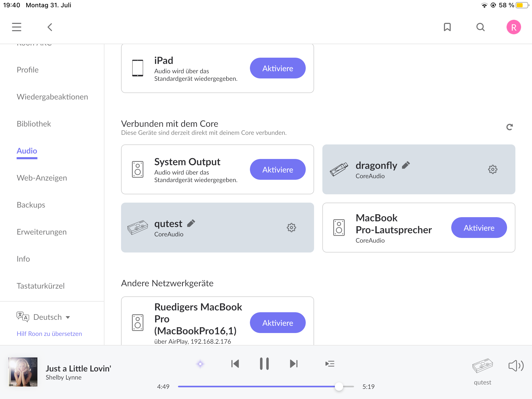The width and height of the screenshot is (532, 399).
Task: Activate the iPad audio device
Action: [x=278, y=68]
